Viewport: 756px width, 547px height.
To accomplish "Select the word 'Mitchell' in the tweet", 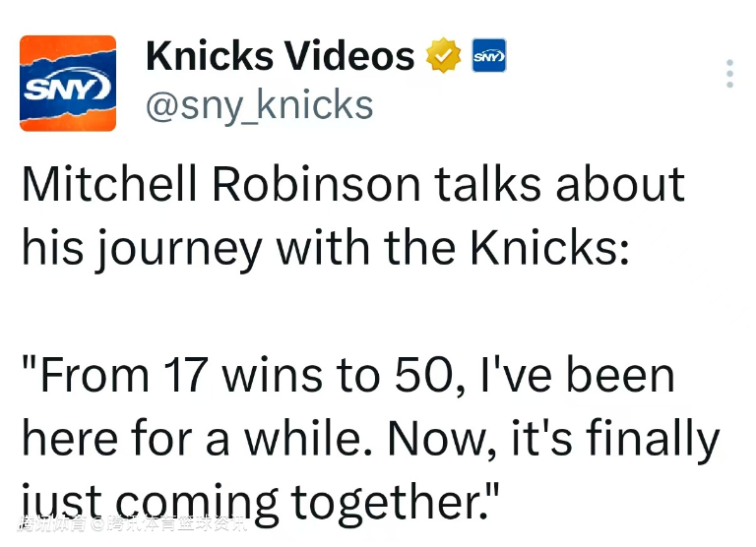I will (109, 184).
